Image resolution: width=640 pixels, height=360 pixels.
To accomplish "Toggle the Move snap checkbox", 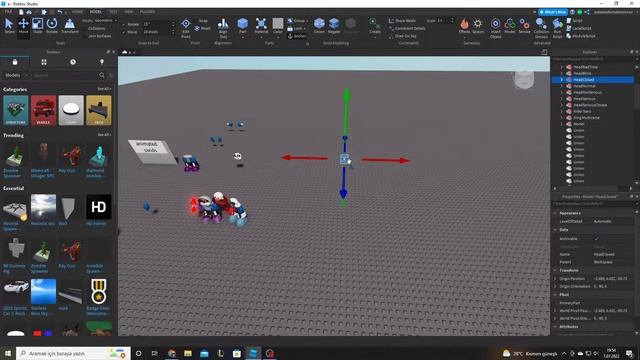I will 124,32.
